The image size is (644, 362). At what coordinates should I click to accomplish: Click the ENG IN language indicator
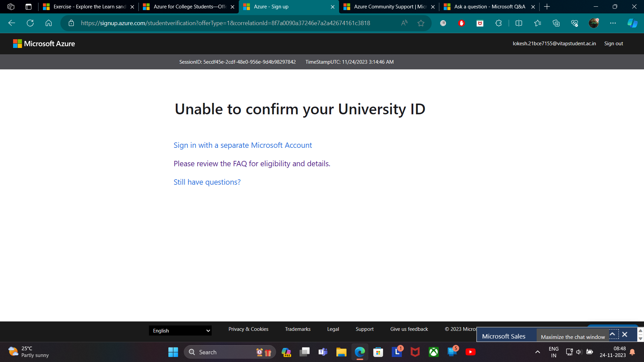point(554,352)
